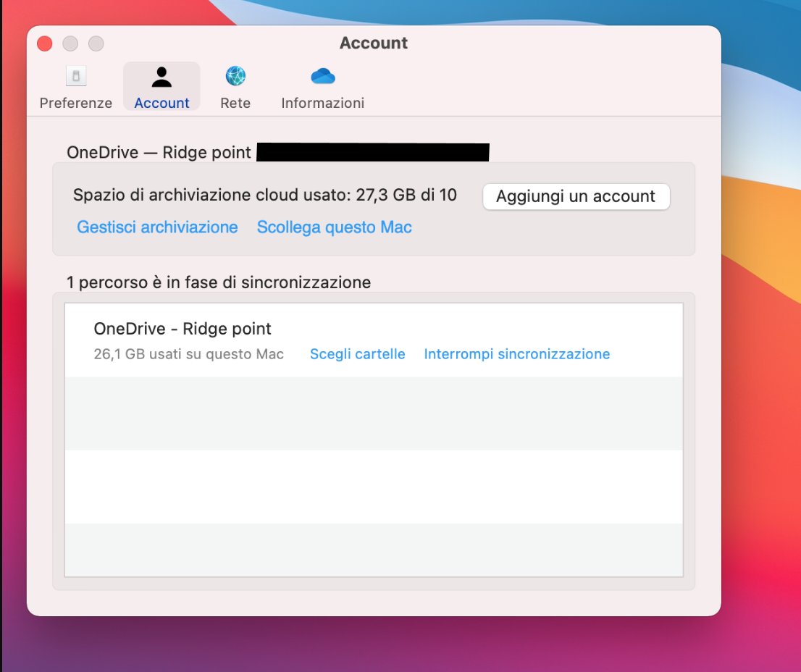This screenshot has height=672, width=801.
Task: Select the OneDrive - Ridge point sync row title
Action: pyautogui.click(x=183, y=329)
